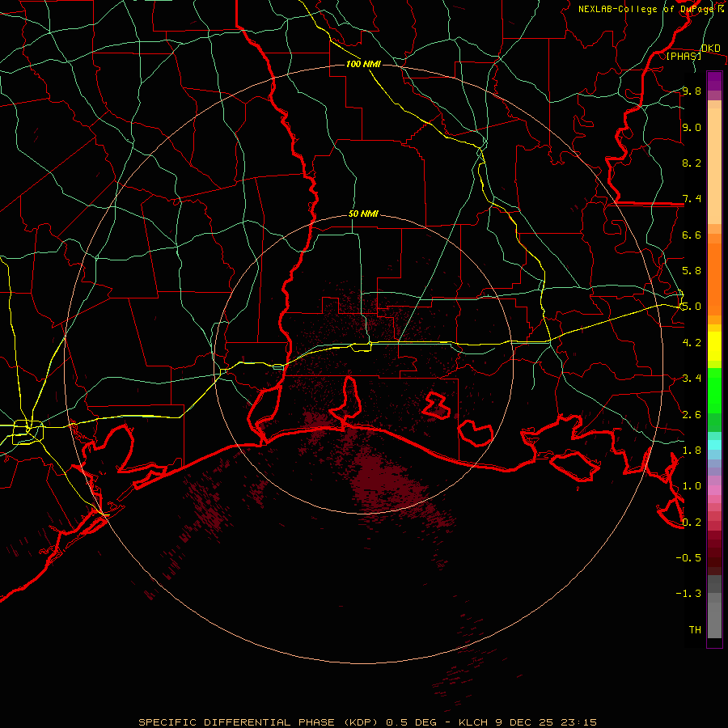The image size is (728, 728).
Task: Select the yellow segment of the color bar
Action: [x=714, y=346]
